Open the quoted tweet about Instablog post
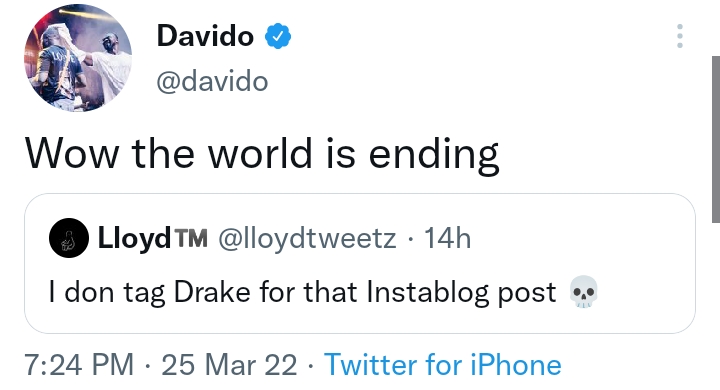This screenshot has height=390, width=720. point(360,263)
